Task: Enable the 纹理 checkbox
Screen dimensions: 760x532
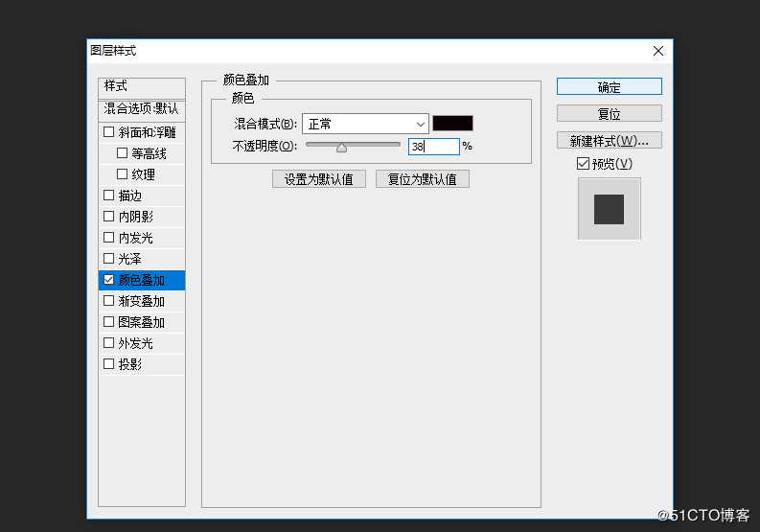Action: point(122,174)
